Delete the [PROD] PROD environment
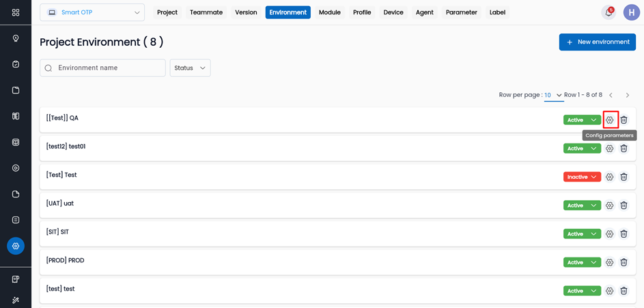The height and width of the screenshot is (308, 644). pos(624,262)
